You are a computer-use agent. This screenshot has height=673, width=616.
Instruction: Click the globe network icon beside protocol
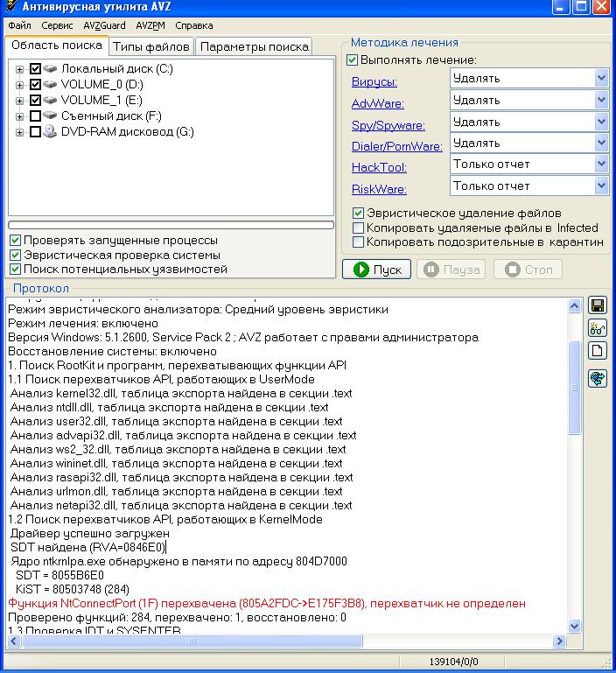click(597, 379)
